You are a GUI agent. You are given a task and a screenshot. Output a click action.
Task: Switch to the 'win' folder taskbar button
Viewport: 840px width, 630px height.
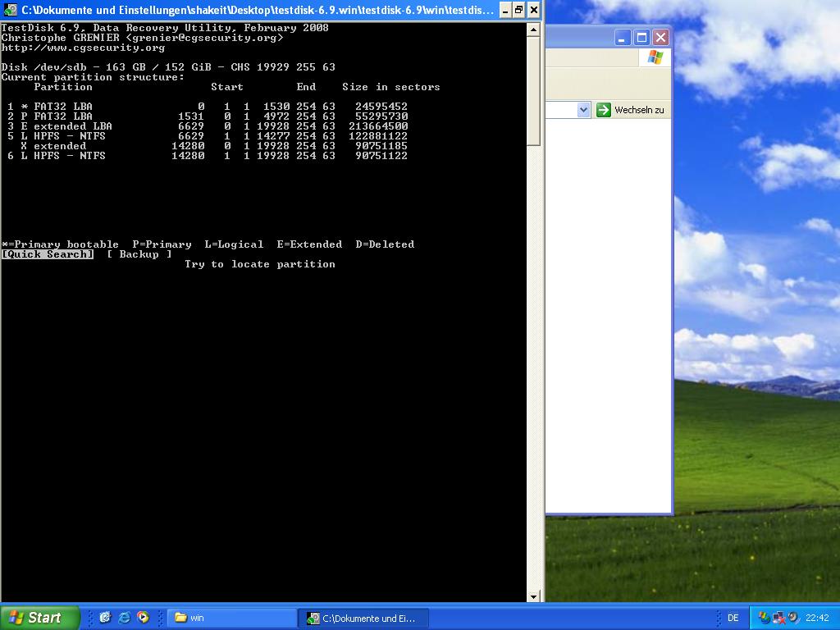[x=231, y=619]
